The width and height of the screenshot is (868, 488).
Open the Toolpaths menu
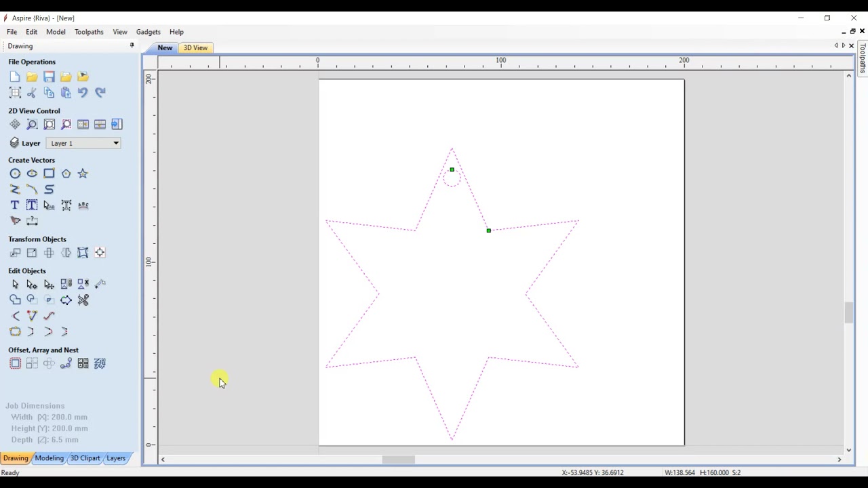(89, 32)
